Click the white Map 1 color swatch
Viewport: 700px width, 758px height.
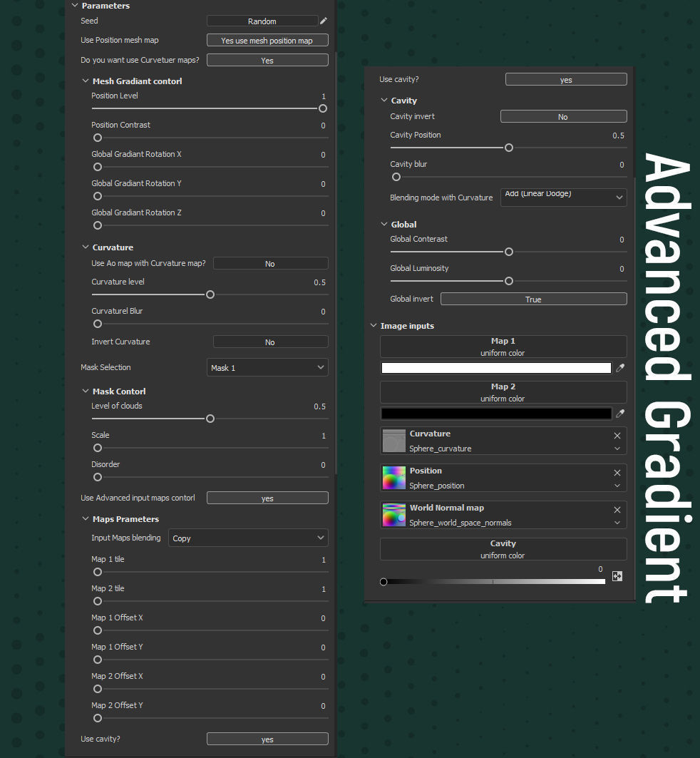[x=496, y=368]
